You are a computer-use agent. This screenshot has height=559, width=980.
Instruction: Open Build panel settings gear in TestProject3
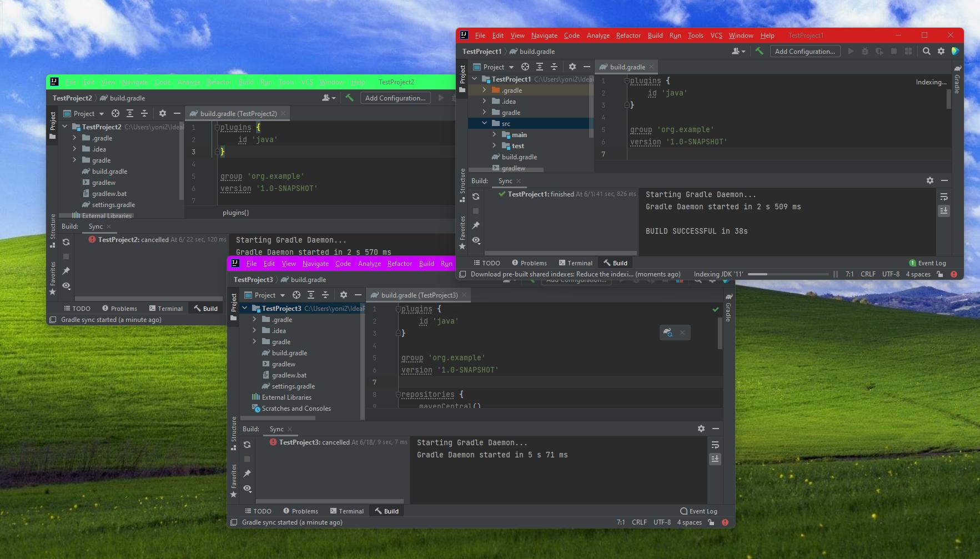(701, 429)
